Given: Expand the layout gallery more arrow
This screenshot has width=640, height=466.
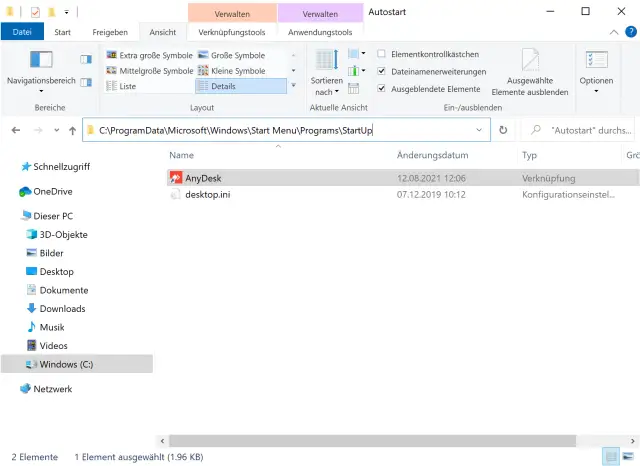Looking at the screenshot, I should pyautogui.click(x=293, y=85).
